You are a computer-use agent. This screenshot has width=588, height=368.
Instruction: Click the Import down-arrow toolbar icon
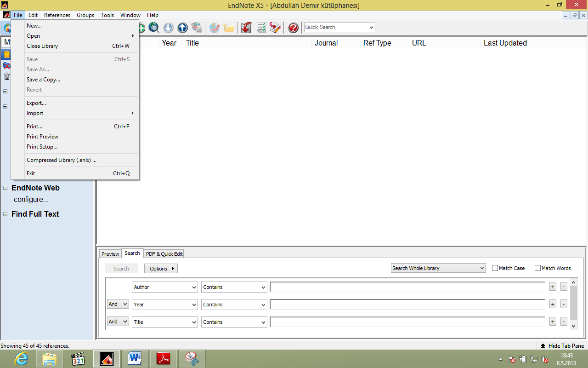(168, 28)
